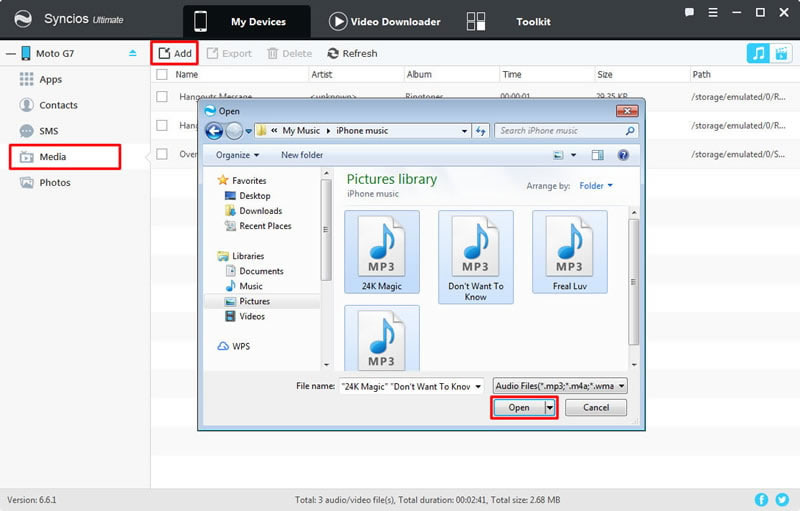Open the Facebook icon in status bar
This screenshot has width=800, height=511.
(x=761, y=500)
